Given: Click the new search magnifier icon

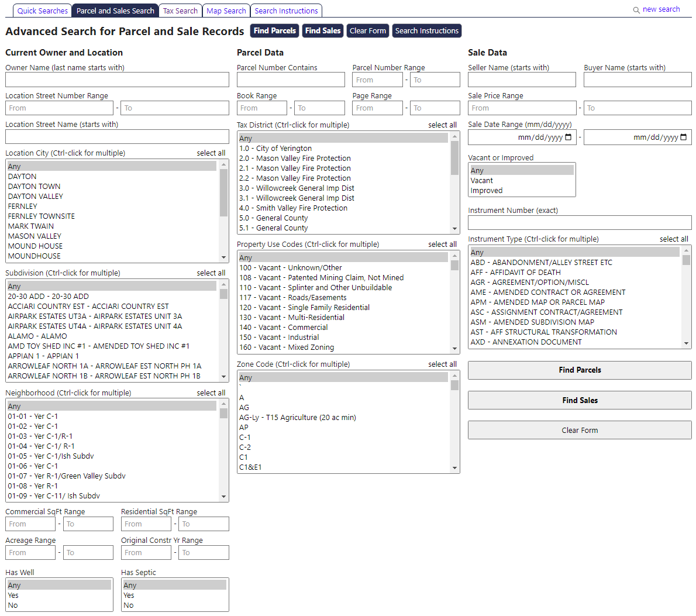Looking at the screenshot, I should pos(636,10).
